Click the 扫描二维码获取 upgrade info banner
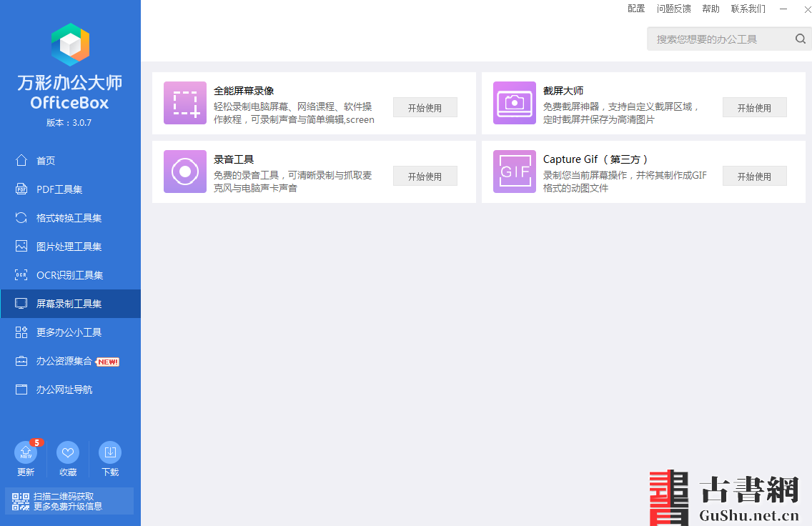Screen dimensions: 812x526 (x=69, y=501)
